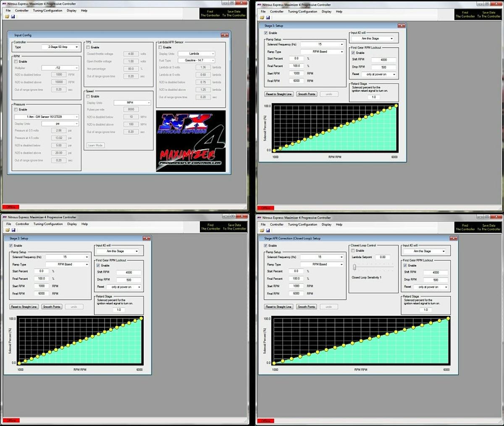The image size is (504, 426).
Task: Click Reset to Straight Line in Stage 1 Setup
Action: point(279,94)
